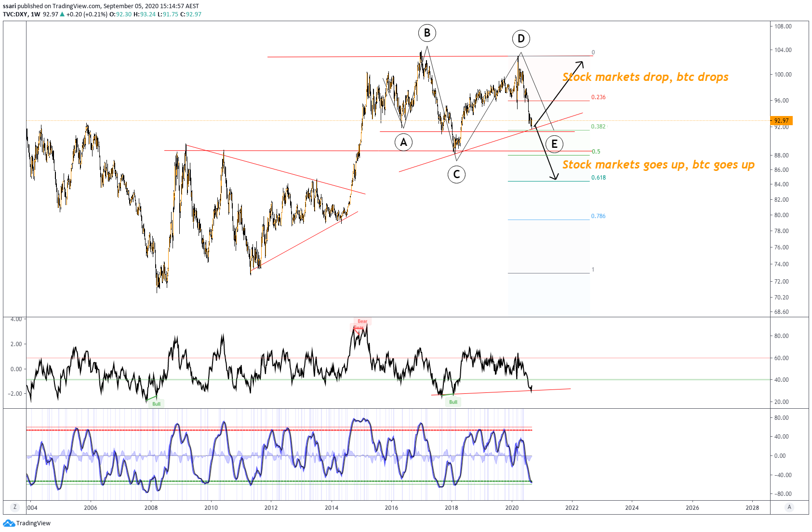
Task: Click the circled wave label E
Action: 554,143
